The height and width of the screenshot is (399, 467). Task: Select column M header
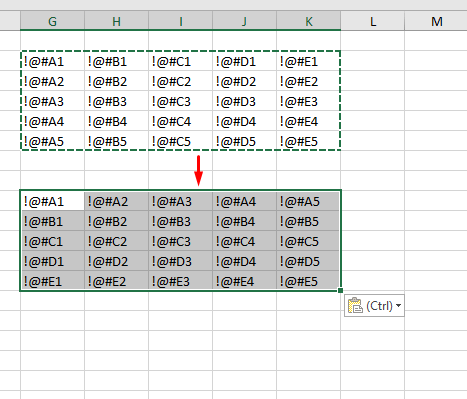(x=436, y=21)
